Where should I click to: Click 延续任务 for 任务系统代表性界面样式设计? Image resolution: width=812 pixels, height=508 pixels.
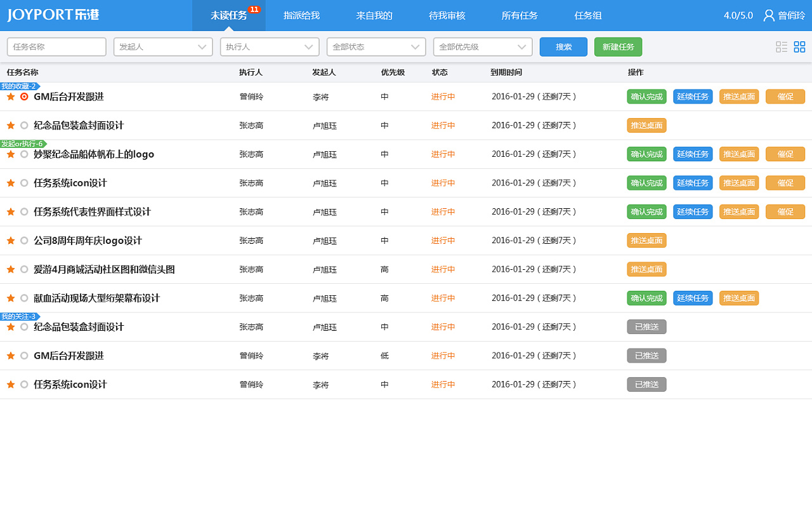point(693,211)
